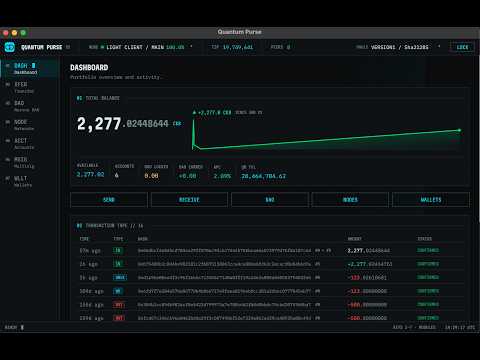Click the HASH column header

[143, 239]
